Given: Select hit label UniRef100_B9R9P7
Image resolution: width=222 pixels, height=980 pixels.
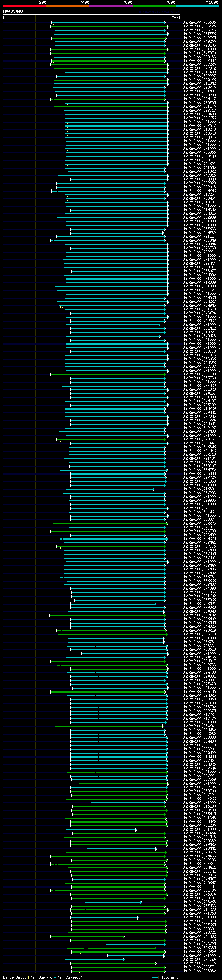Looking at the screenshot, I should tap(199, 76).
